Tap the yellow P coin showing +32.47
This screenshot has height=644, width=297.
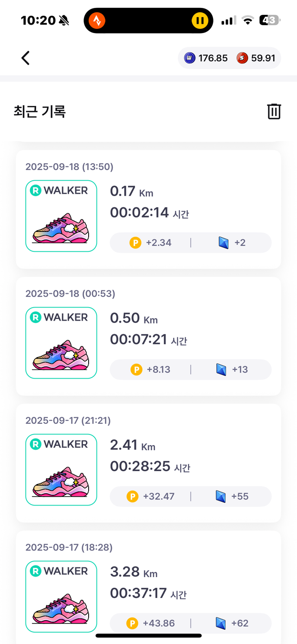pos(132,496)
